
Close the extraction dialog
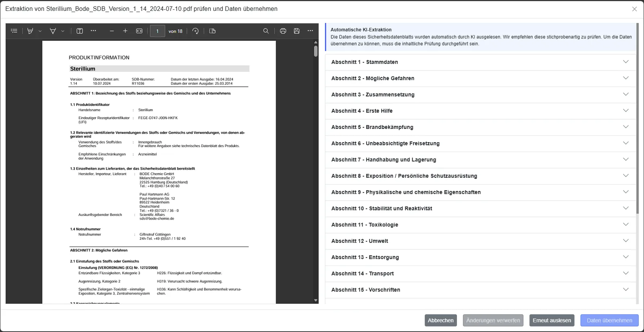pos(634,9)
